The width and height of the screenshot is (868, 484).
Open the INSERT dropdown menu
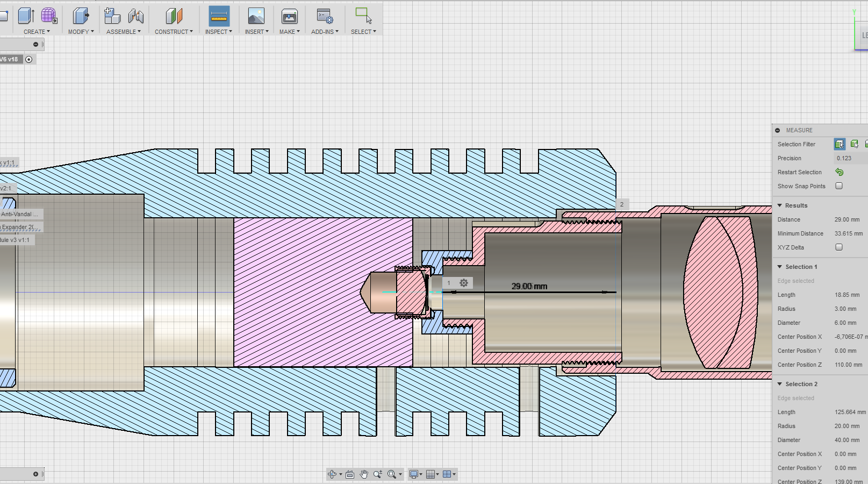click(x=256, y=32)
